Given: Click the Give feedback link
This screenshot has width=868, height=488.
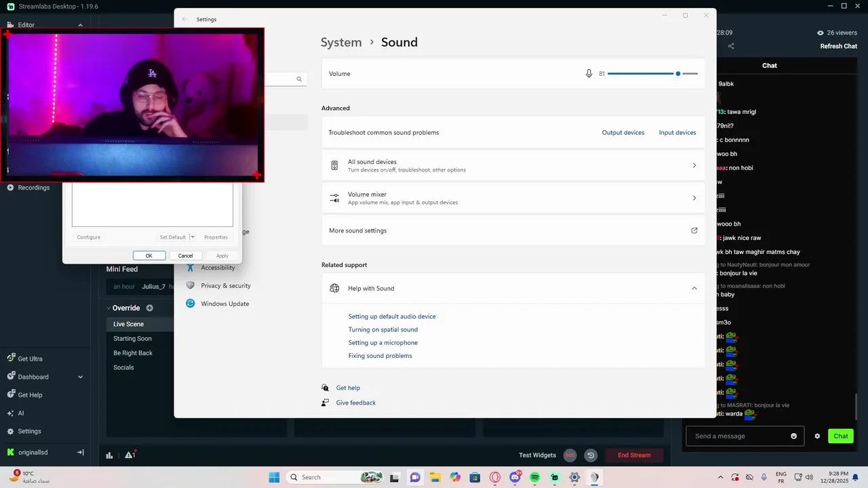Looking at the screenshot, I should (356, 403).
